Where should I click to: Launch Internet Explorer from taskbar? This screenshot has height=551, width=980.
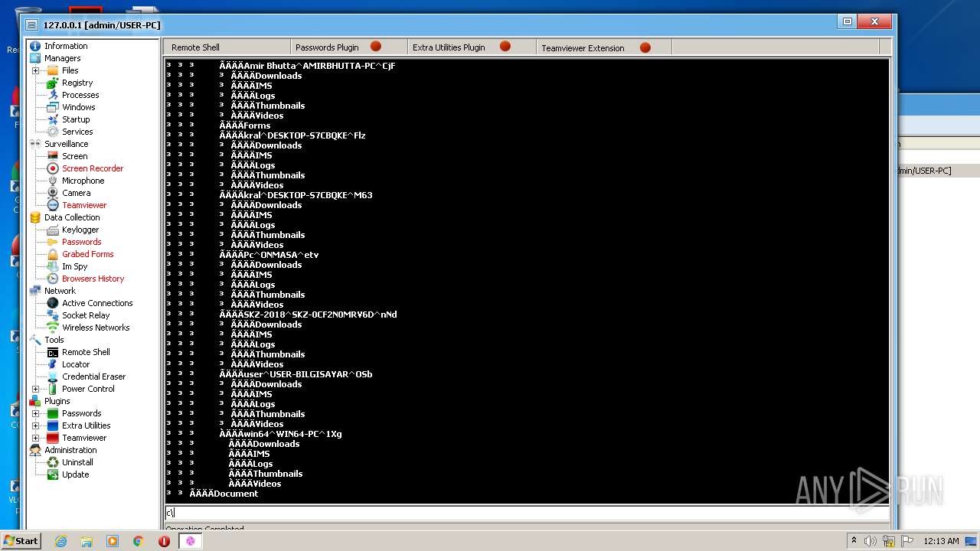(61, 541)
